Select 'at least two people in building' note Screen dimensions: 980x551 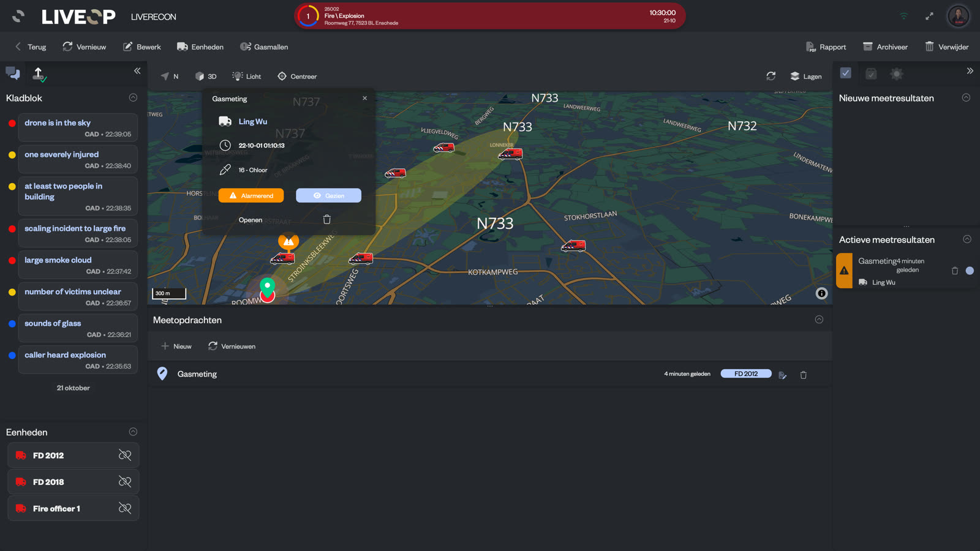(x=78, y=196)
